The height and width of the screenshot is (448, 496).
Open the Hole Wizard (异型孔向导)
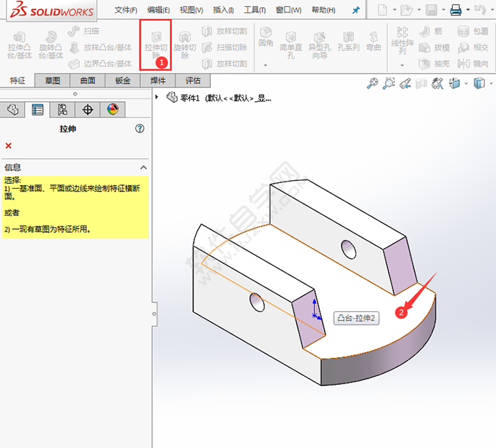(320, 45)
